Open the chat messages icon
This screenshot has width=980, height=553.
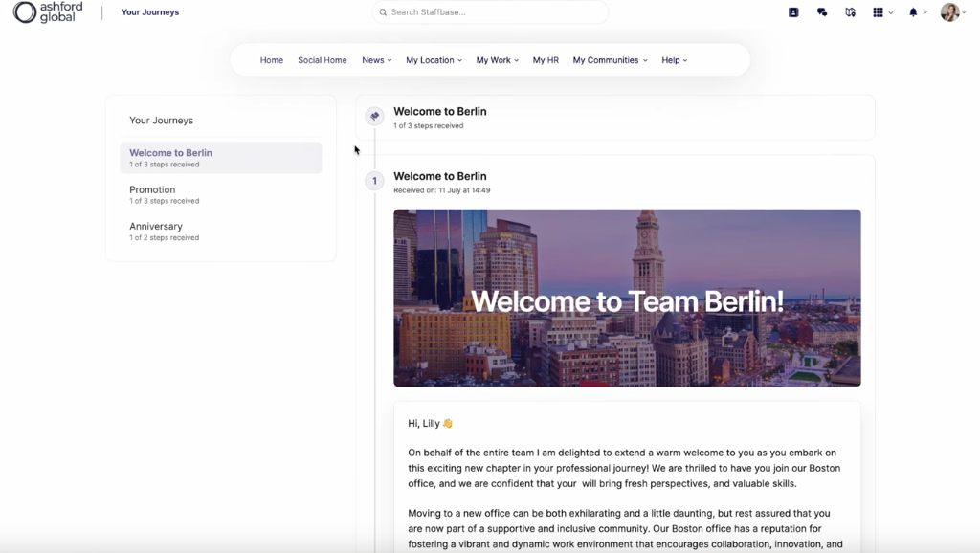pos(822,12)
